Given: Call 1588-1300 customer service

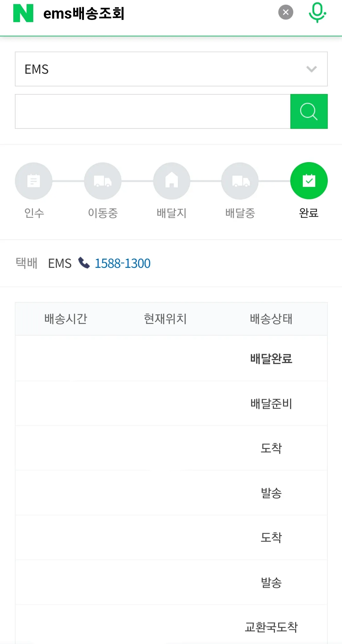Looking at the screenshot, I should [123, 263].
